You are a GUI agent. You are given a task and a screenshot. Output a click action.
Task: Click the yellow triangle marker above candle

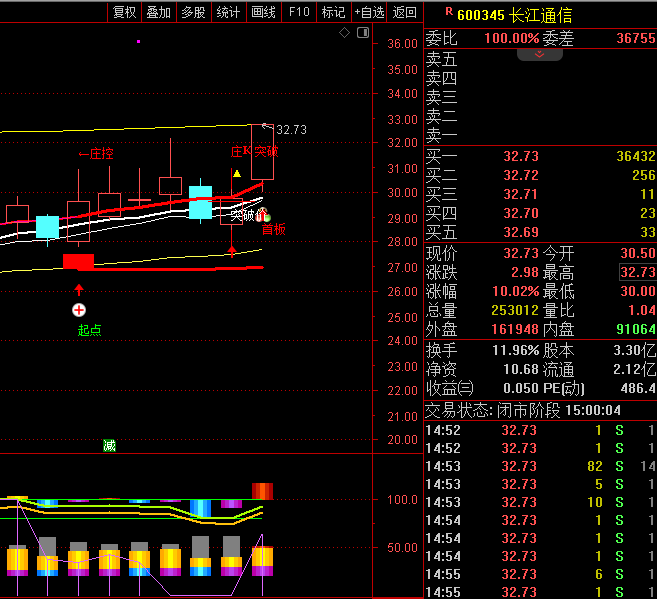click(x=237, y=174)
